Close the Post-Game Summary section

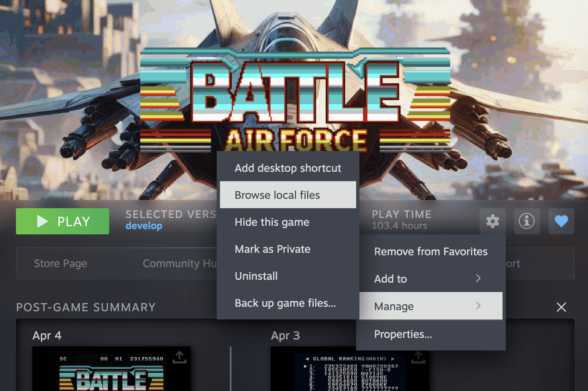(x=561, y=307)
